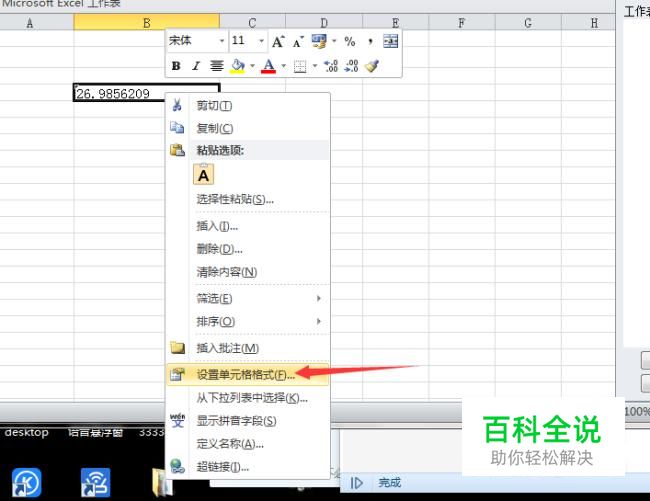Select column D header

click(x=324, y=23)
